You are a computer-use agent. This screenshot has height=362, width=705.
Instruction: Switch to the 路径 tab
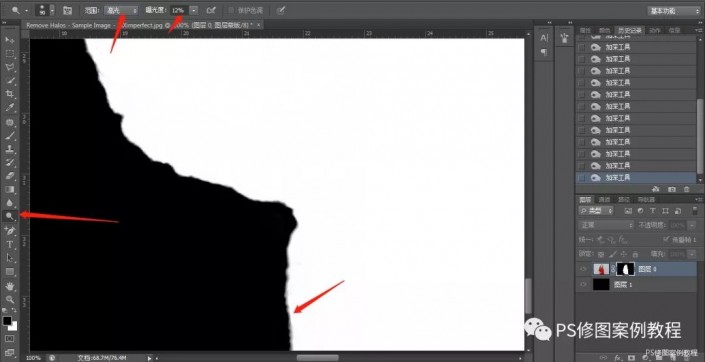click(623, 200)
